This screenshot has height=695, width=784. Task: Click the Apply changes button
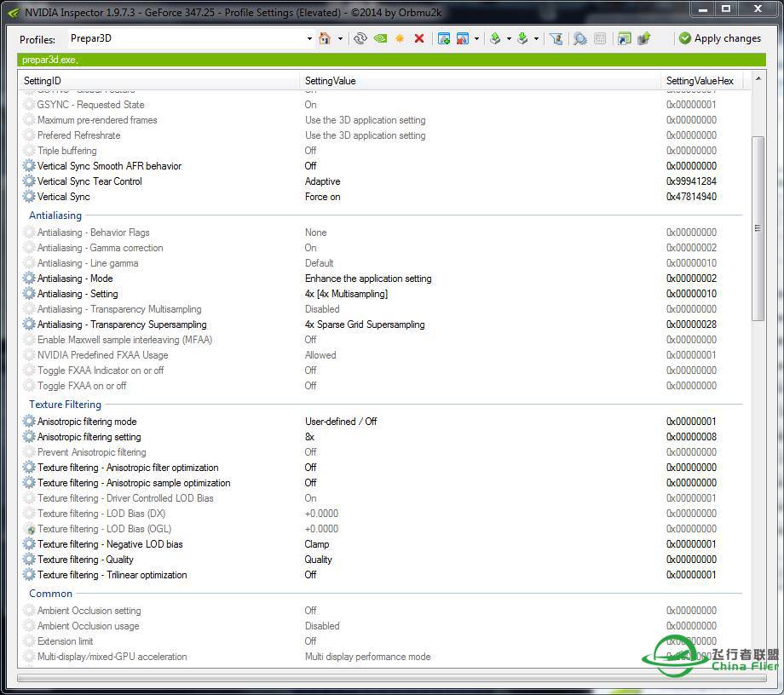point(719,38)
